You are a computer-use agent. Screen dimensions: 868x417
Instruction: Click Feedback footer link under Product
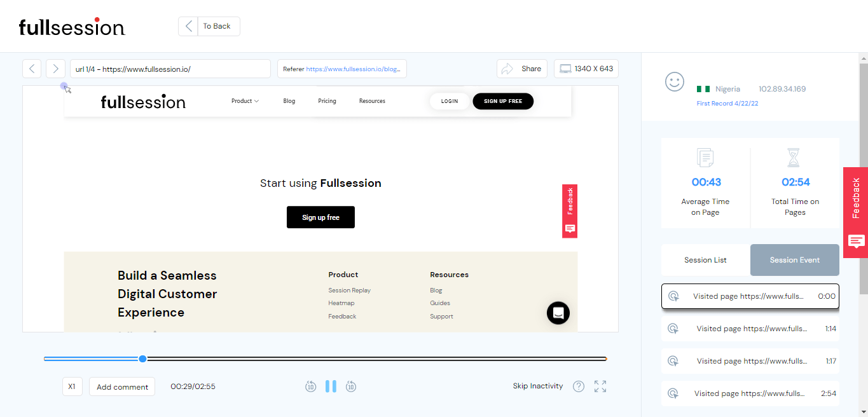pos(342,317)
